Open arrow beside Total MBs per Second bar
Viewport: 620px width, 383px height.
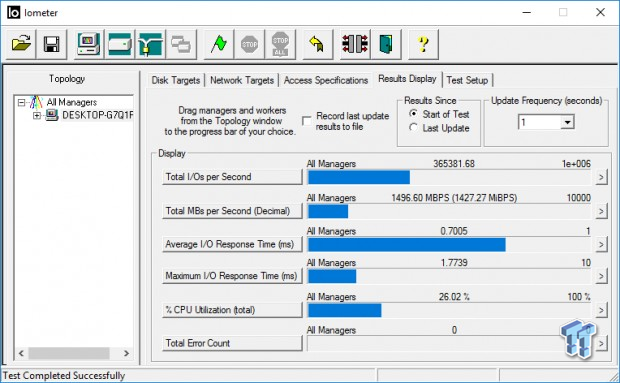pyautogui.click(x=601, y=211)
